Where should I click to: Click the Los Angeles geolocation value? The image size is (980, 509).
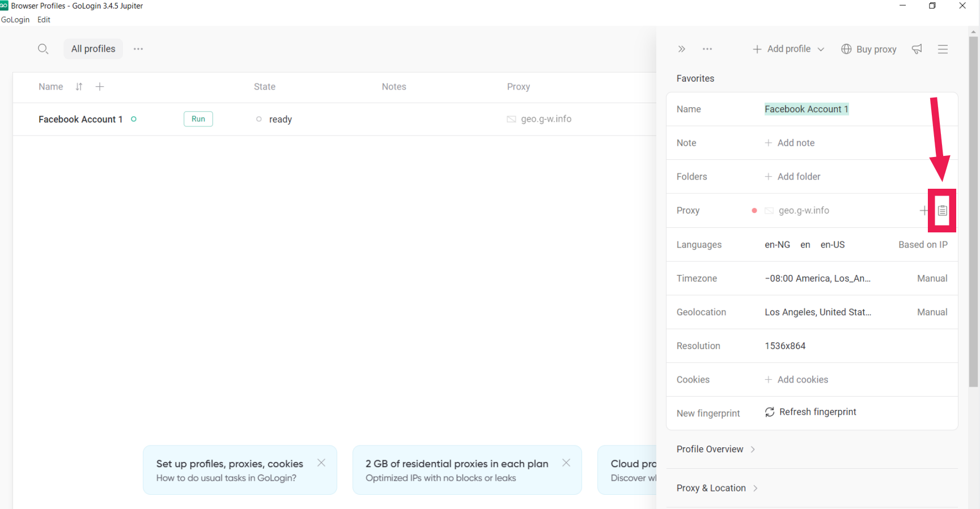[x=818, y=312]
